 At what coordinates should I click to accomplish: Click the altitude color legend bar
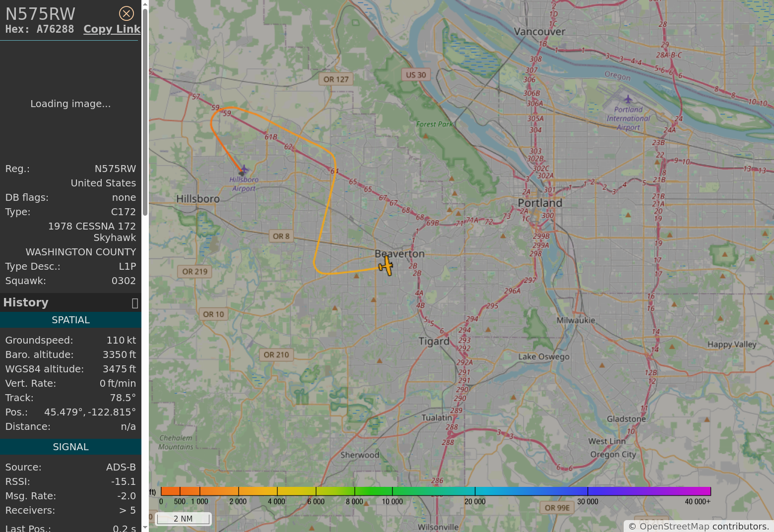pos(436,491)
